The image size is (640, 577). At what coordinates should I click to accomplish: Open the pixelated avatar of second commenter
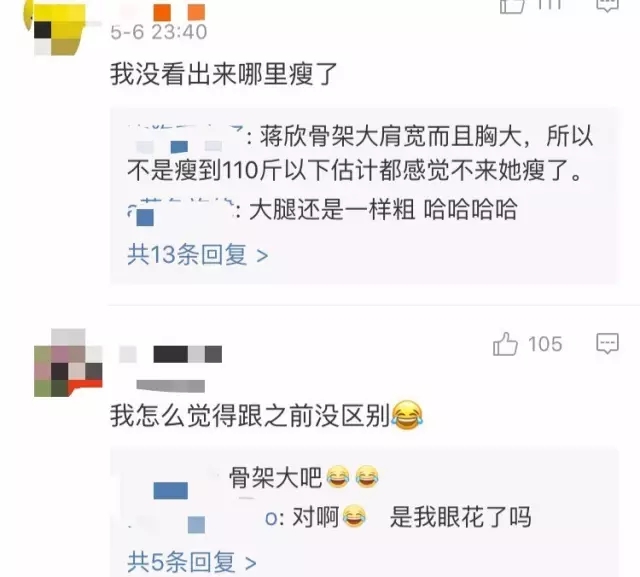point(68,363)
